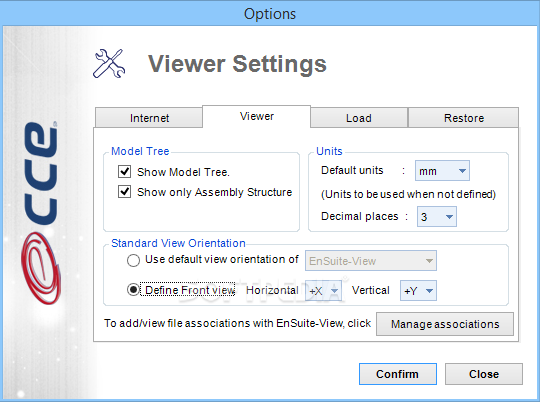Click the CCE logo on the sidebar
540x402 pixels.
coord(40,174)
